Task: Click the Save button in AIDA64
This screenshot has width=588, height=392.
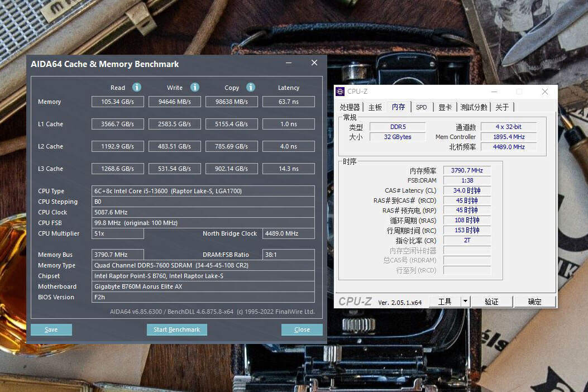Action: pyautogui.click(x=51, y=329)
